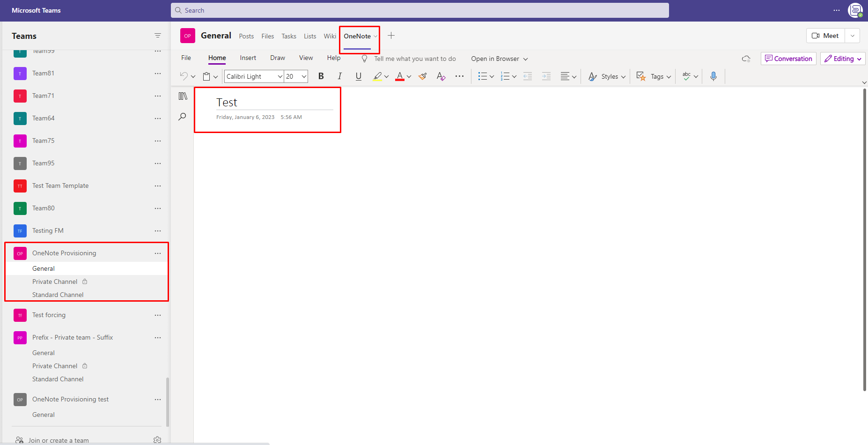868x445 pixels.
Task: Click Tell me what you want to do
Action: 415,59
